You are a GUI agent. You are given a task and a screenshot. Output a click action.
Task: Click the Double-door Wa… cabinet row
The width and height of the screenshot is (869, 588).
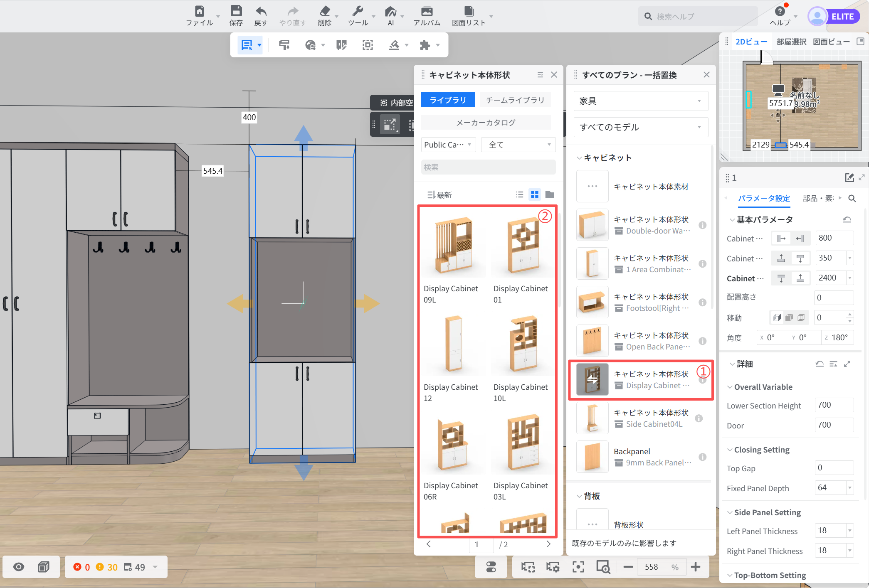[641, 225]
